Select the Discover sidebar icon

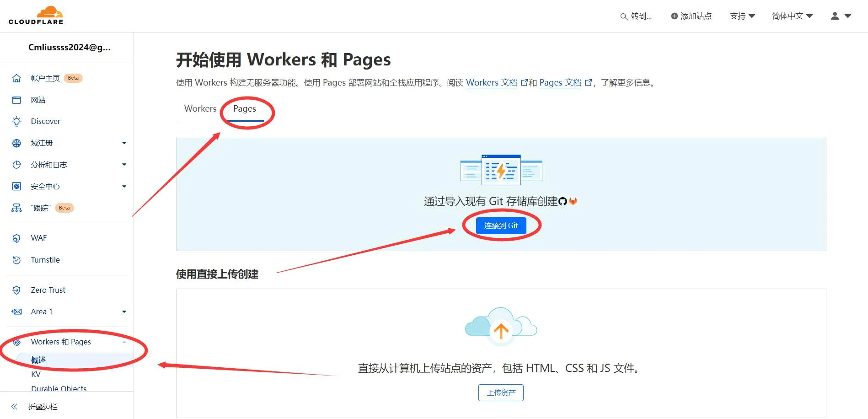[16, 121]
